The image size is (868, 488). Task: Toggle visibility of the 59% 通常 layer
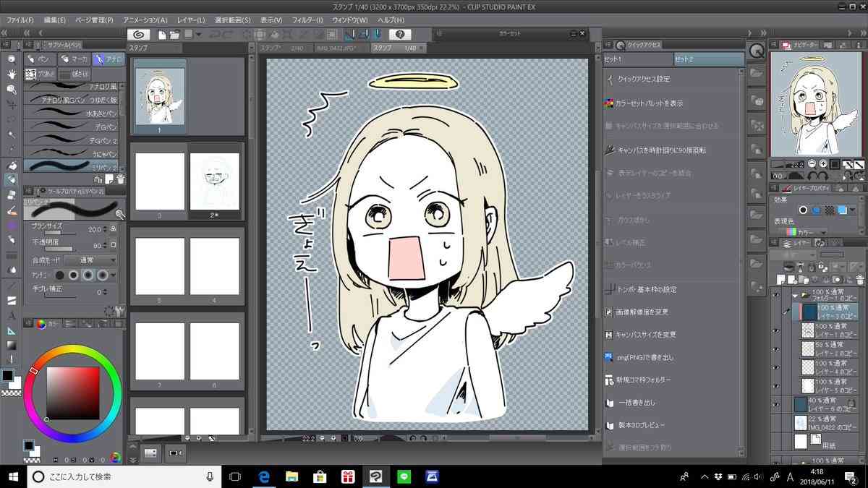tap(775, 348)
